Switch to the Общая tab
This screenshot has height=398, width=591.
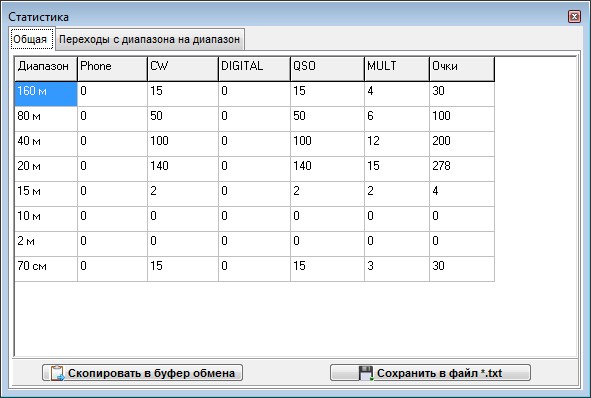32,38
